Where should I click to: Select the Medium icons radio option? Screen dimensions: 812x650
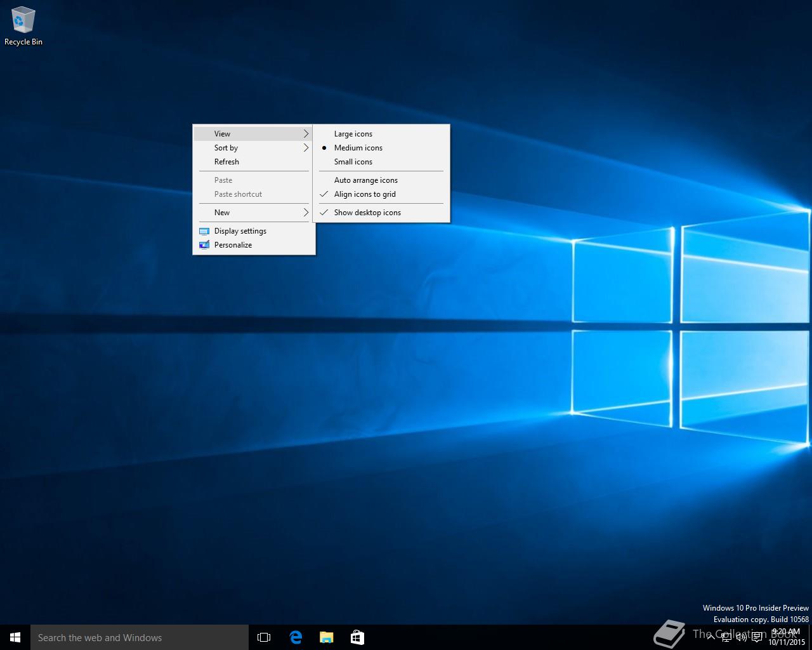tap(358, 148)
